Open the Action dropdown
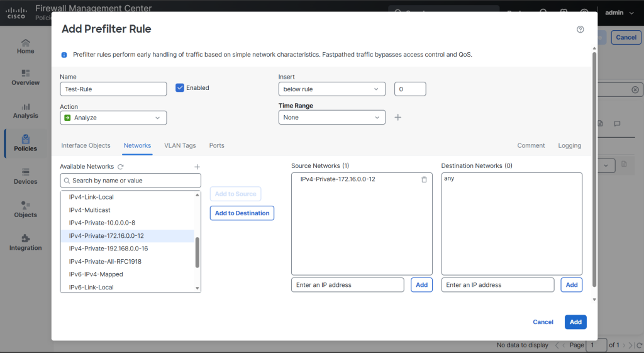The height and width of the screenshot is (353, 644). point(113,118)
